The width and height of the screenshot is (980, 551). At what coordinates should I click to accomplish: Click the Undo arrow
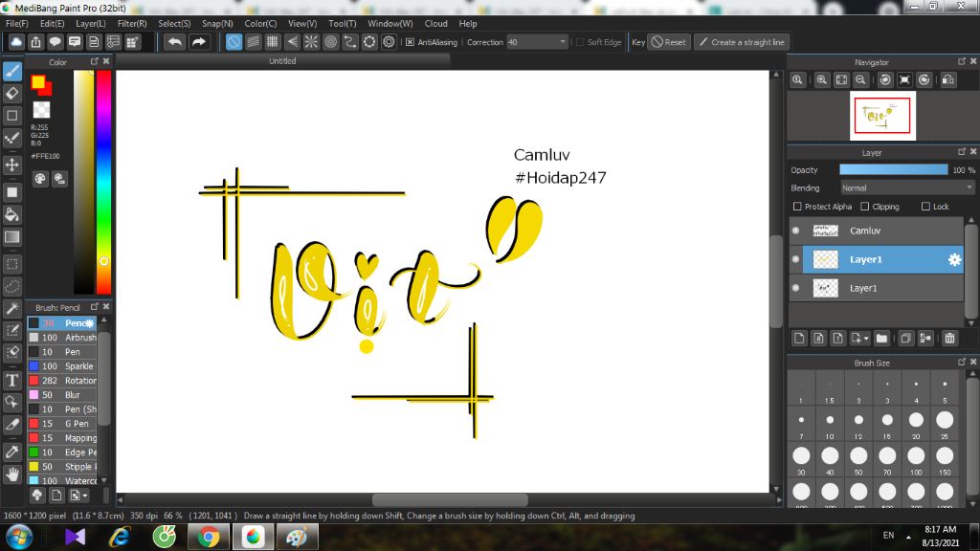tap(175, 42)
